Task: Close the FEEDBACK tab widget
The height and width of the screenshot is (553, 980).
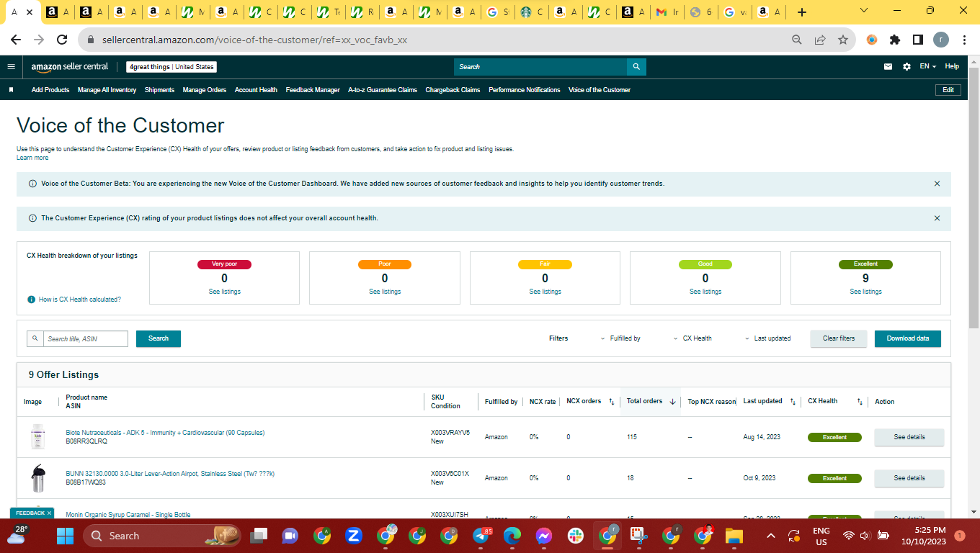Action: [x=49, y=513]
